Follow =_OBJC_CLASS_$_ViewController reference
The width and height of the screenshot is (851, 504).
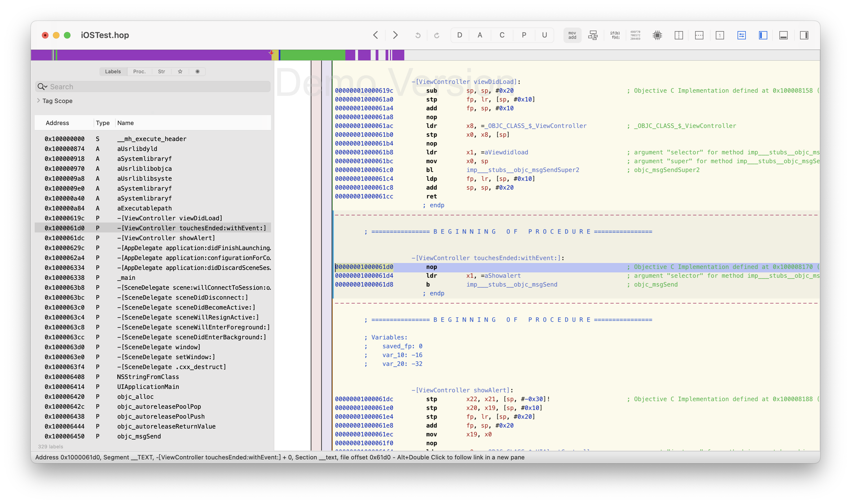534,126
